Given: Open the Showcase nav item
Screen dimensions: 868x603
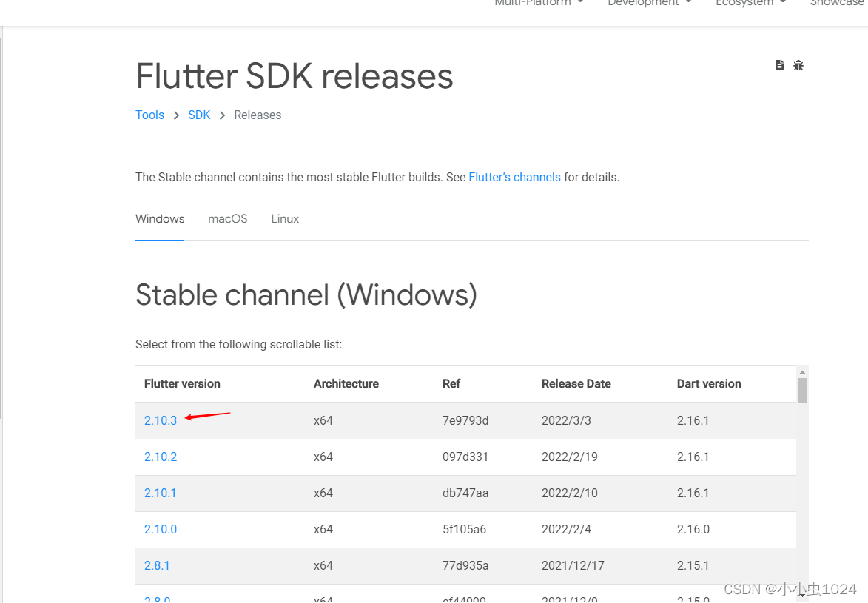Looking at the screenshot, I should 837,3.
